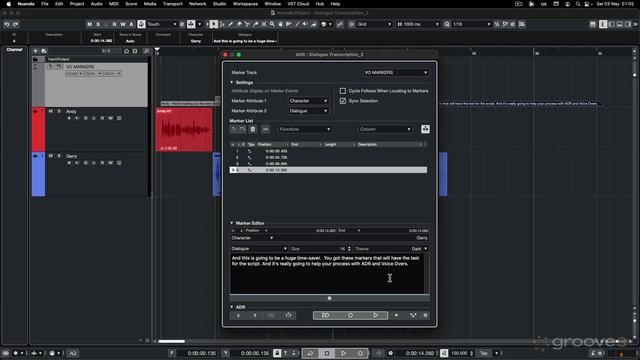640x360 pixels.
Task: Open the Functions dropdown in Marker List
Action: click(305, 129)
